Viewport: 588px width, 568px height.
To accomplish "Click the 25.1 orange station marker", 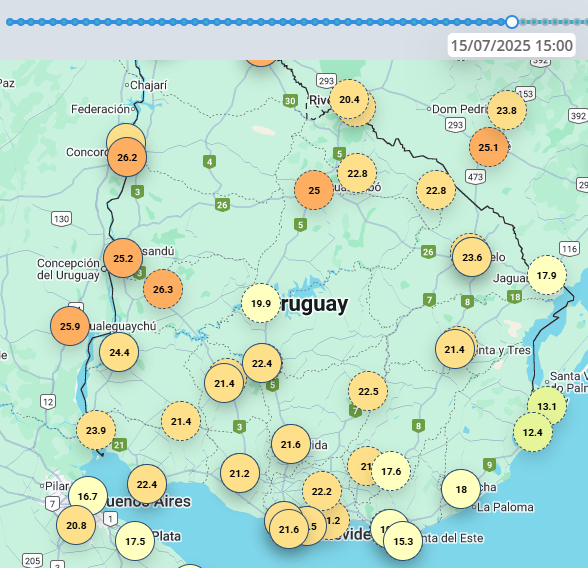I will (x=488, y=147).
